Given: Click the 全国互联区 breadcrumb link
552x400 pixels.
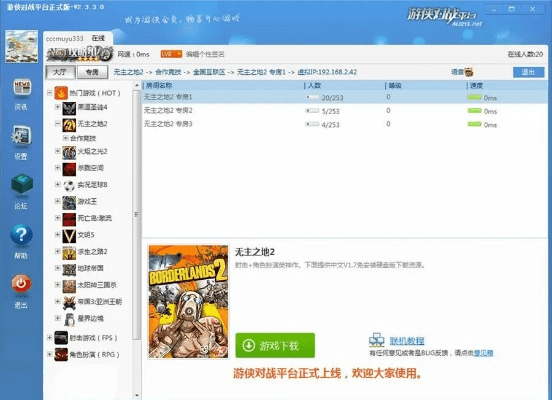Looking at the screenshot, I should (209, 72).
